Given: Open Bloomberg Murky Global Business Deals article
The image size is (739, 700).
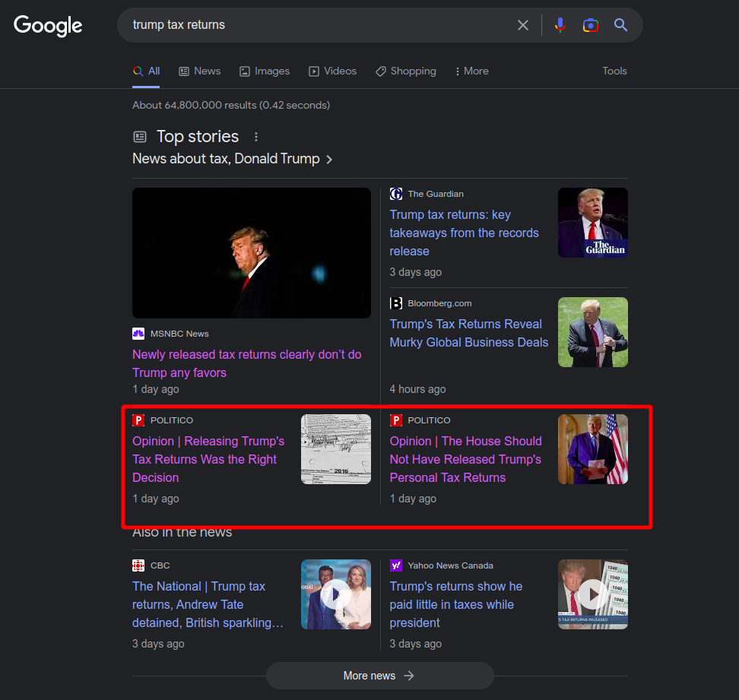Looking at the screenshot, I should [x=468, y=333].
